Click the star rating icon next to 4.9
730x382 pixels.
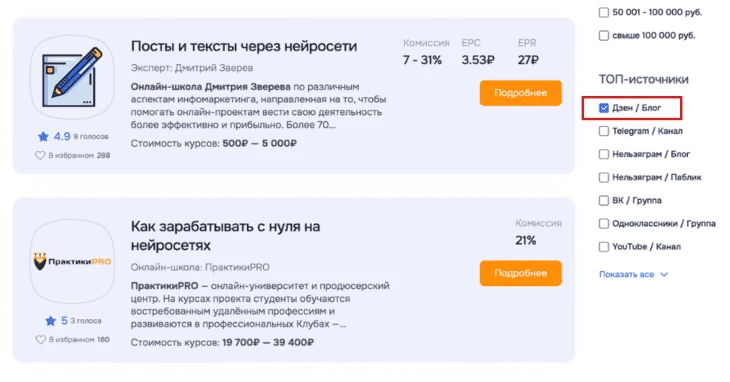click(43, 136)
